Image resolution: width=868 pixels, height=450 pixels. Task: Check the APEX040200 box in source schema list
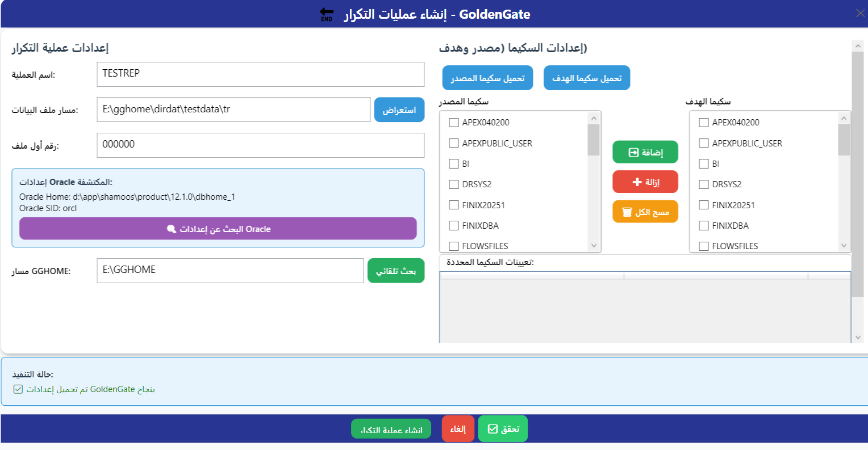coord(453,122)
